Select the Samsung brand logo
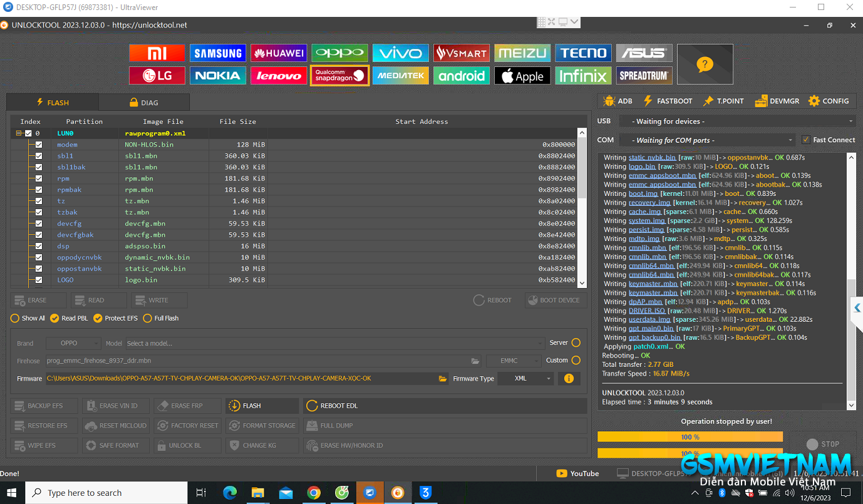Image resolution: width=863 pixels, height=504 pixels. [218, 53]
